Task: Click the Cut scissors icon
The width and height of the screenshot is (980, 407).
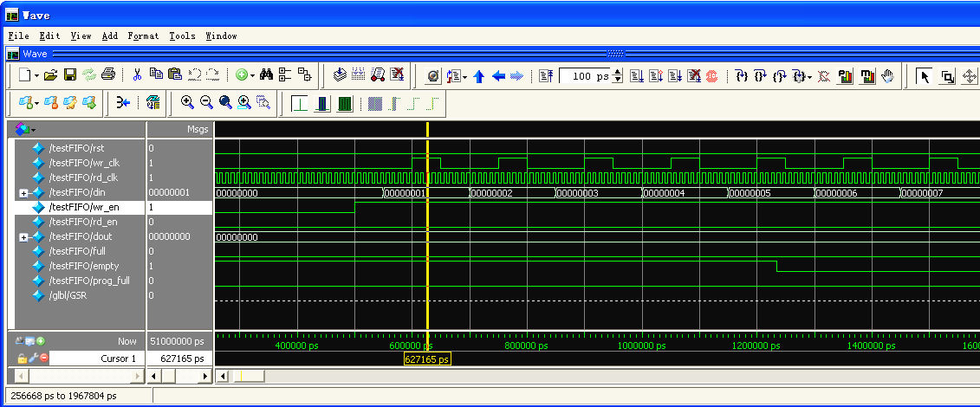Action: (x=137, y=75)
